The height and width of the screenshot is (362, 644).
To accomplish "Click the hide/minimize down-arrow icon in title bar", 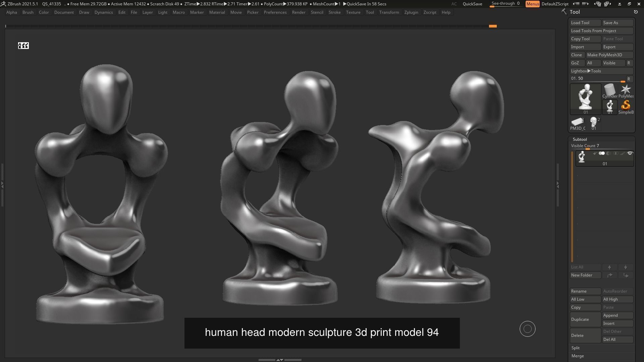I will click(x=620, y=4).
